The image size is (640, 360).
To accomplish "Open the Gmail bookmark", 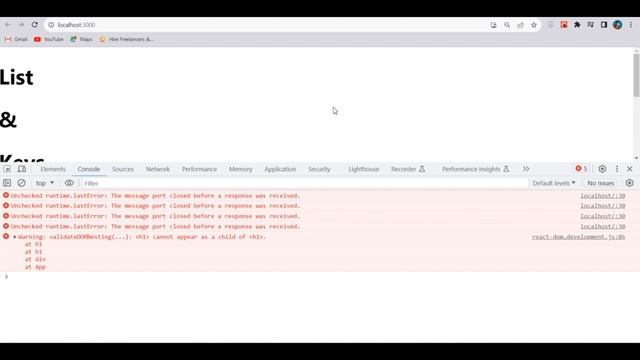I will (x=16, y=39).
